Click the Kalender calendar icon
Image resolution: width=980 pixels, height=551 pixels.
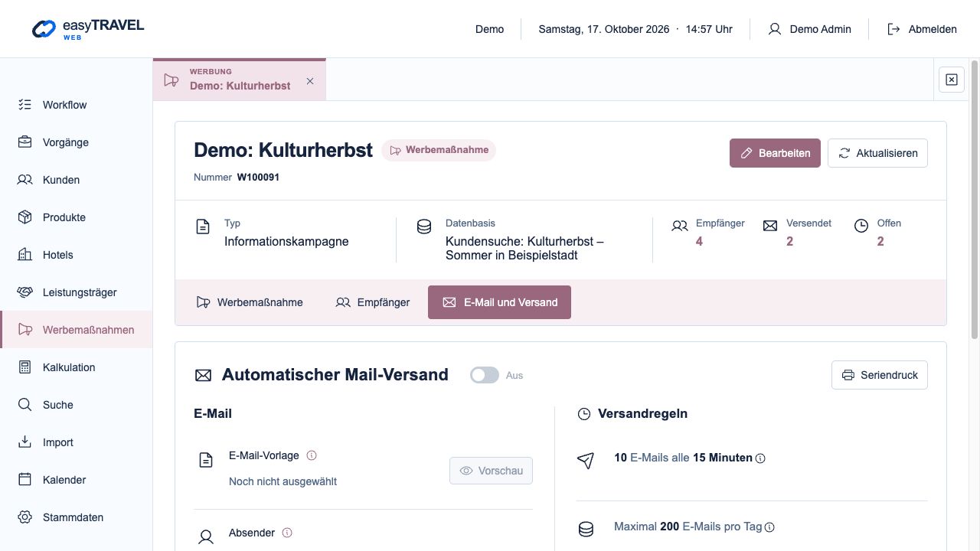pyautogui.click(x=25, y=480)
